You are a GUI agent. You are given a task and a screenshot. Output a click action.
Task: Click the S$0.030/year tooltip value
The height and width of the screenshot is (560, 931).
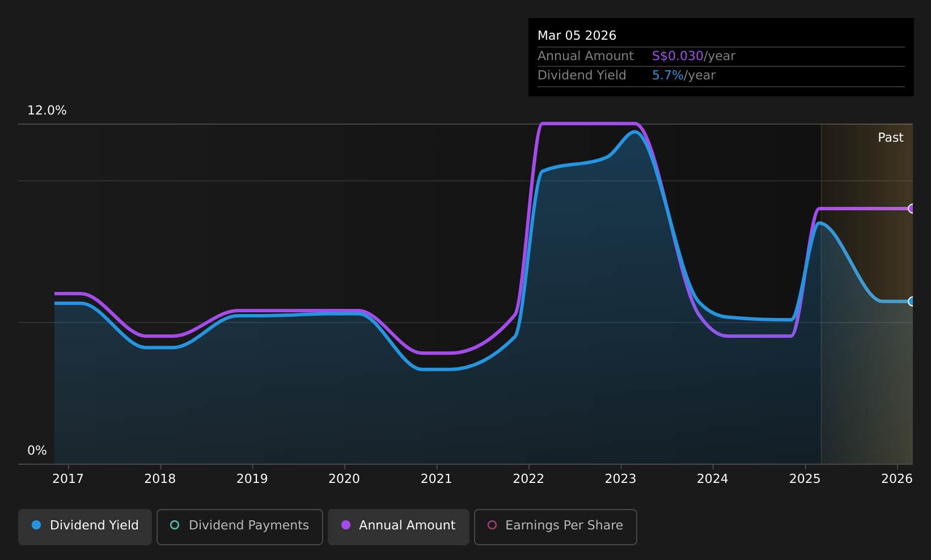[x=693, y=56]
